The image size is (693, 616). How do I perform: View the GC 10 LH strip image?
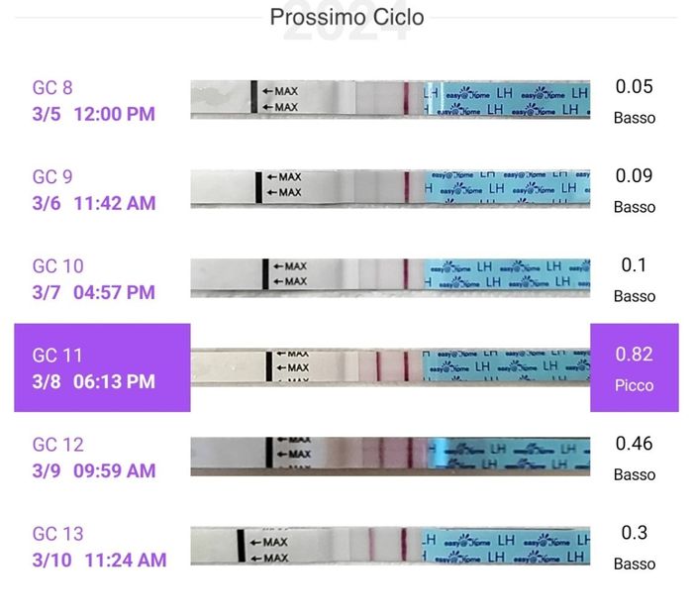click(x=390, y=274)
